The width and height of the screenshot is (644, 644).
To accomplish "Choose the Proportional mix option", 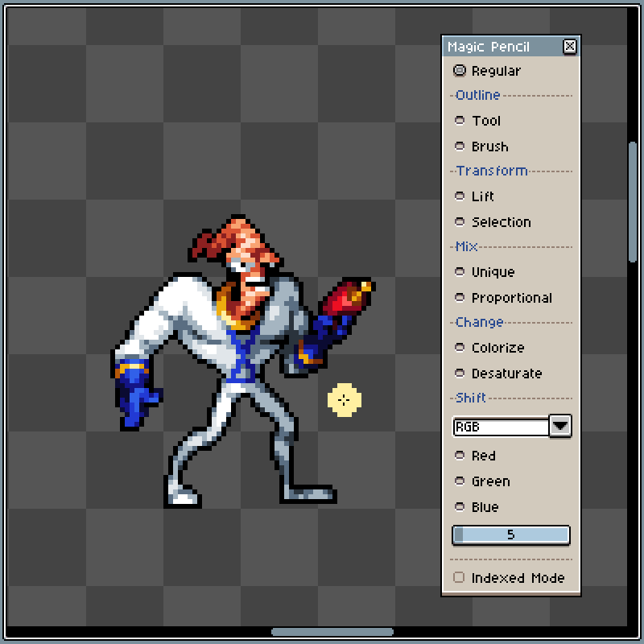I will click(503, 298).
